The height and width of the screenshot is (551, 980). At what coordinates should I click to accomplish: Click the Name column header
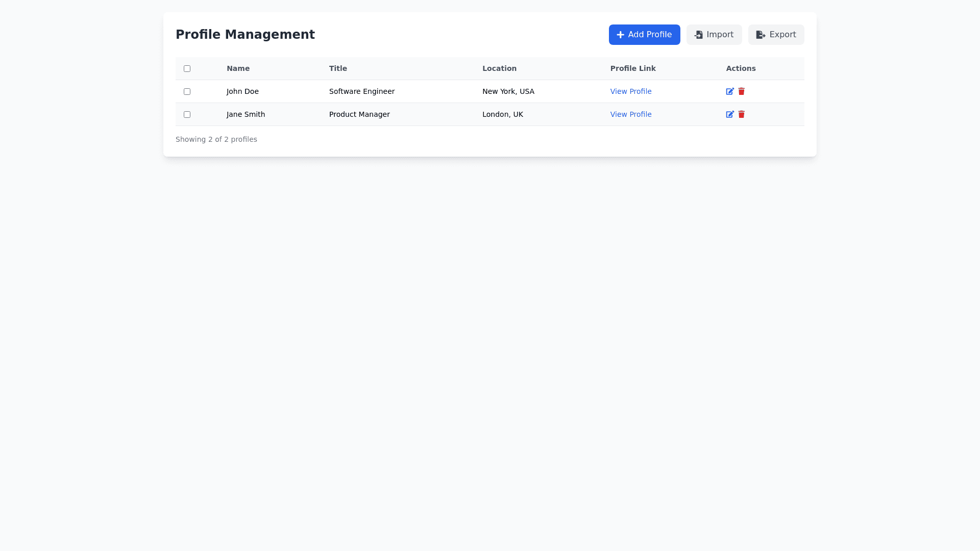(238, 68)
